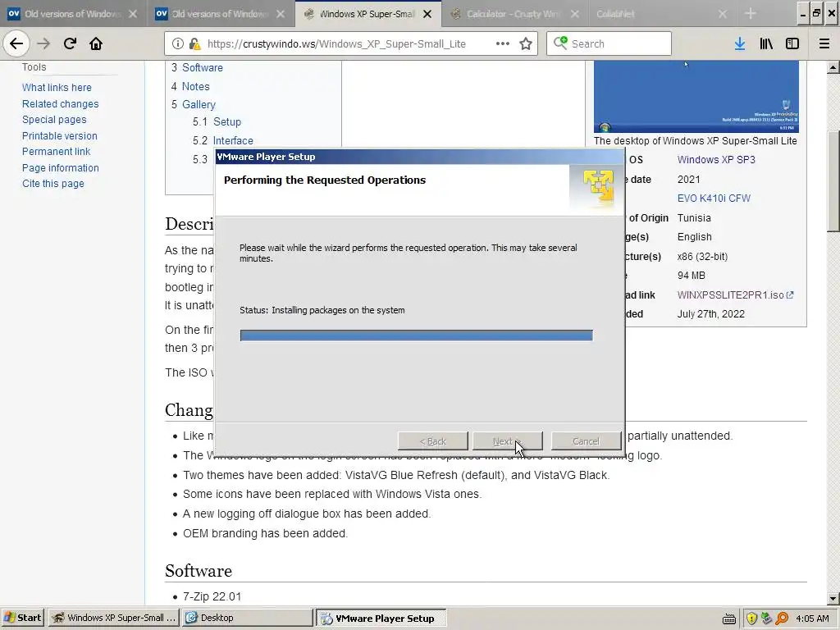
Task: Open the browser home page
Action: tap(96, 43)
